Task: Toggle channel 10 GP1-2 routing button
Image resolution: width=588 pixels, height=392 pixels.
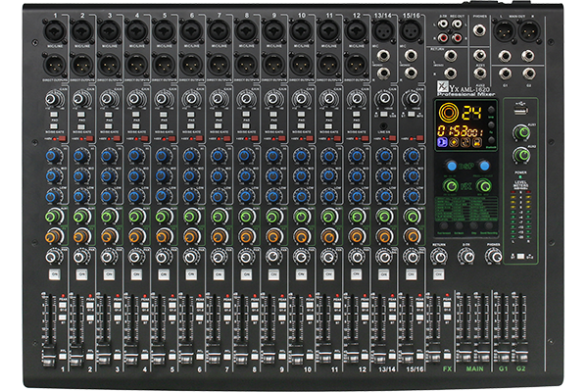Action: (x=310, y=306)
